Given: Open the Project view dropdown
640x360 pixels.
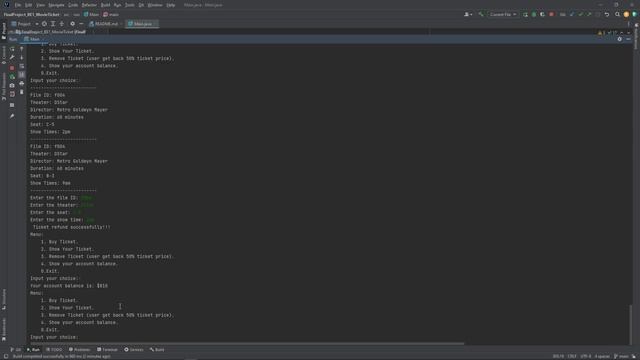Looking at the screenshot, I should [x=25, y=24].
